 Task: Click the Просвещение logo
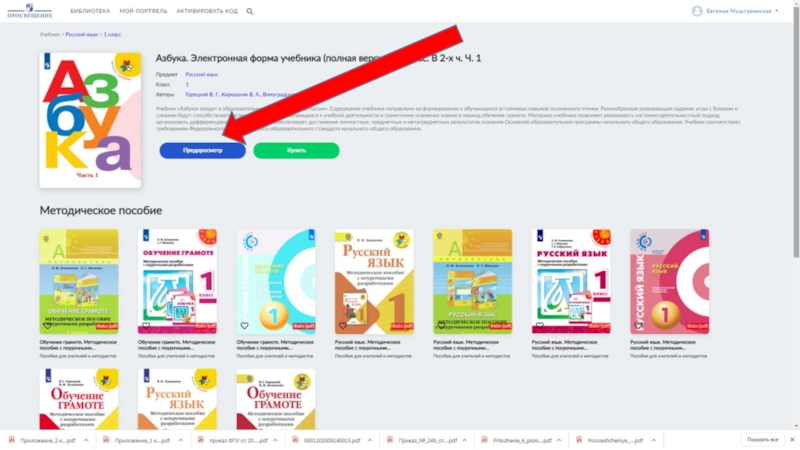30,11
